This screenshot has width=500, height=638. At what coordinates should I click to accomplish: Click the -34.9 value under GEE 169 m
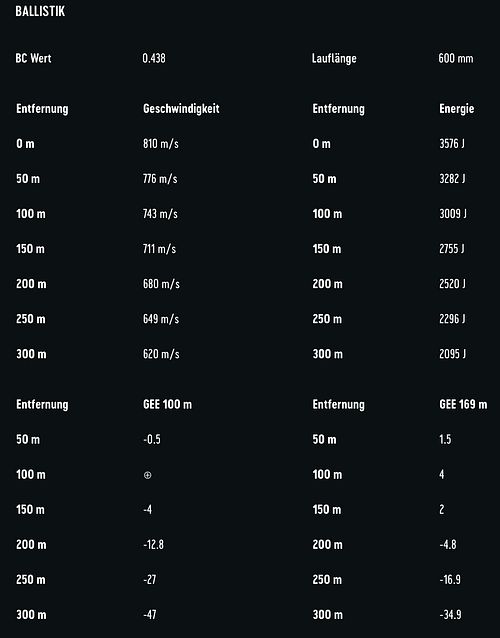click(x=450, y=614)
